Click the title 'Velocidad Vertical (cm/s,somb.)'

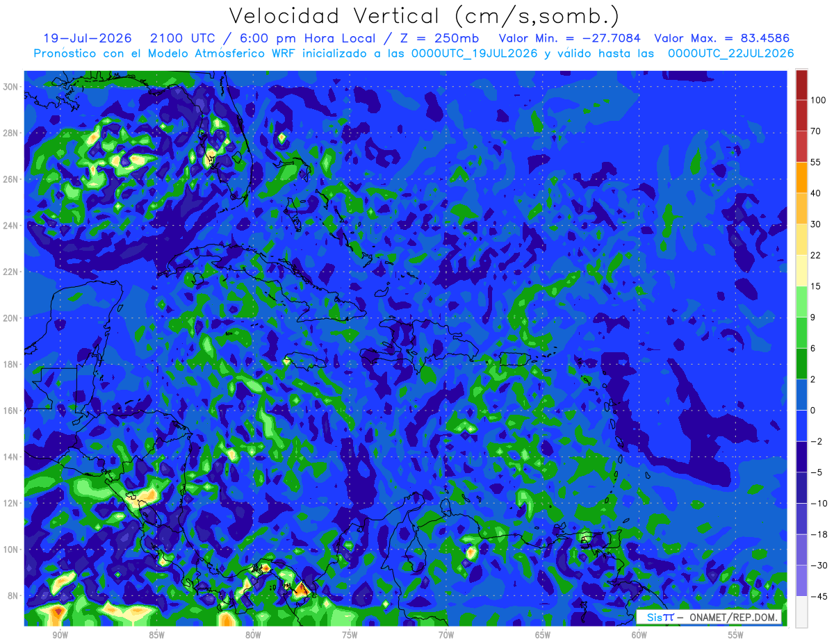pyautogui.click(x=424, y=16)
